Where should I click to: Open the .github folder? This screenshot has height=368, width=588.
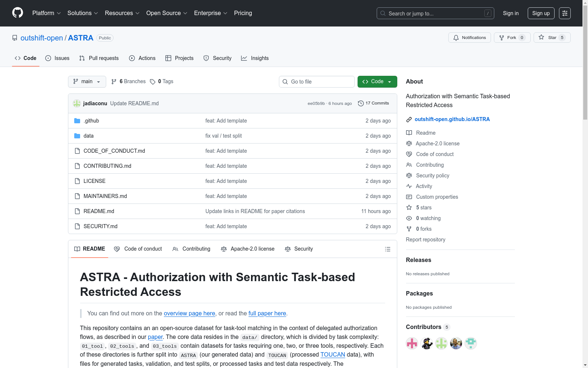tap(91, 121)
